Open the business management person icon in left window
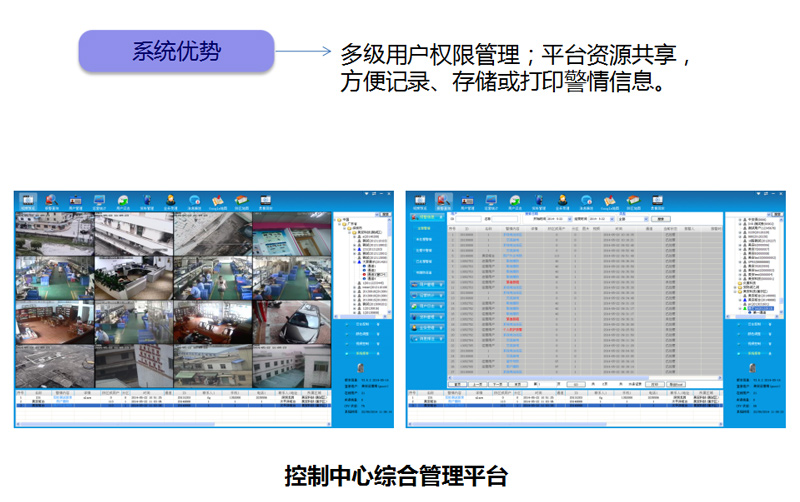 tap(171, 201)
